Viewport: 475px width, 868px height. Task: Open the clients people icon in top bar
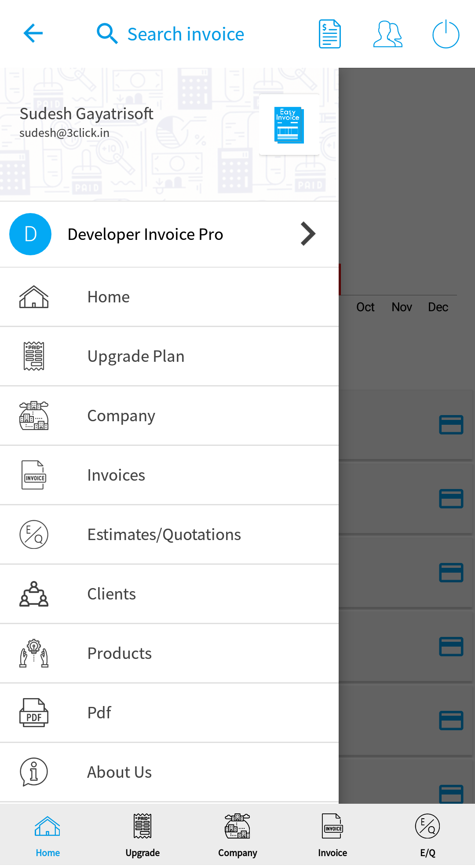(x=387, y=34)
